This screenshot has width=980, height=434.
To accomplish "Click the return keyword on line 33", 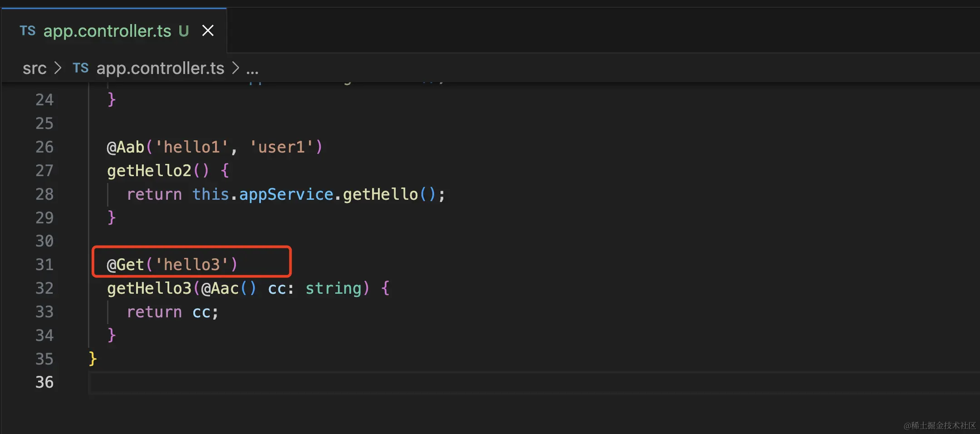I will (x=154, y=312).
